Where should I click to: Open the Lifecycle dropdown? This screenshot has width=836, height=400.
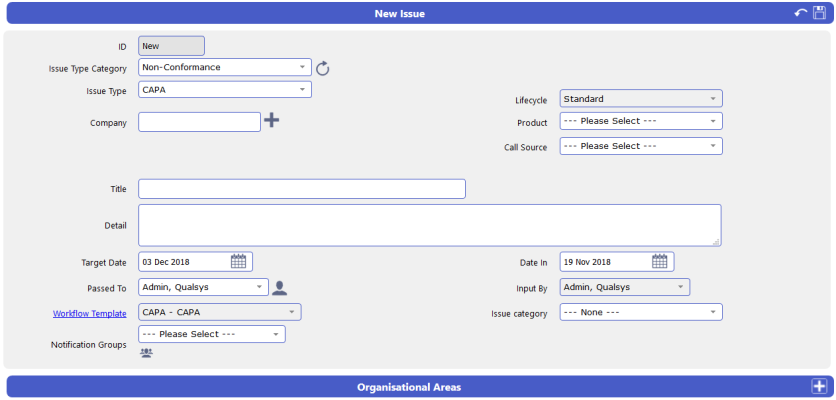pyautogui.click(x=641, y=99)
